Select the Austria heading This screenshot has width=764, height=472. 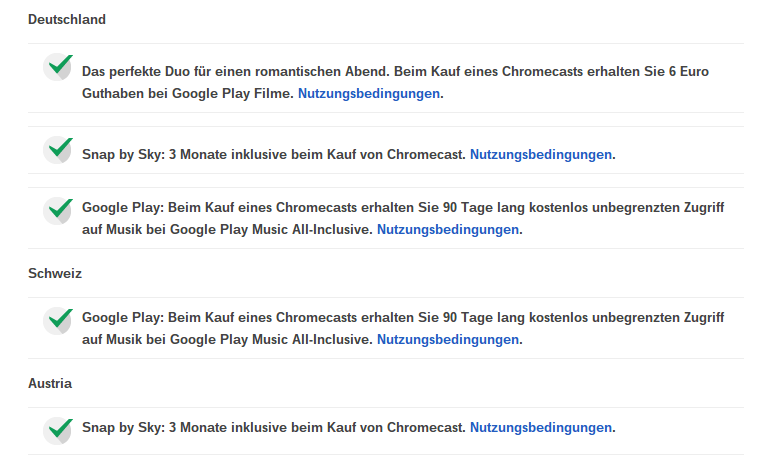click(x=50, y=383)
